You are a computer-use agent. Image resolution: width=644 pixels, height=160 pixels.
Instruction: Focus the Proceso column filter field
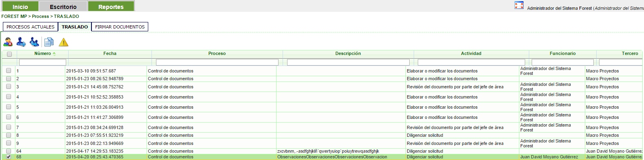click(x=217, y=62)
